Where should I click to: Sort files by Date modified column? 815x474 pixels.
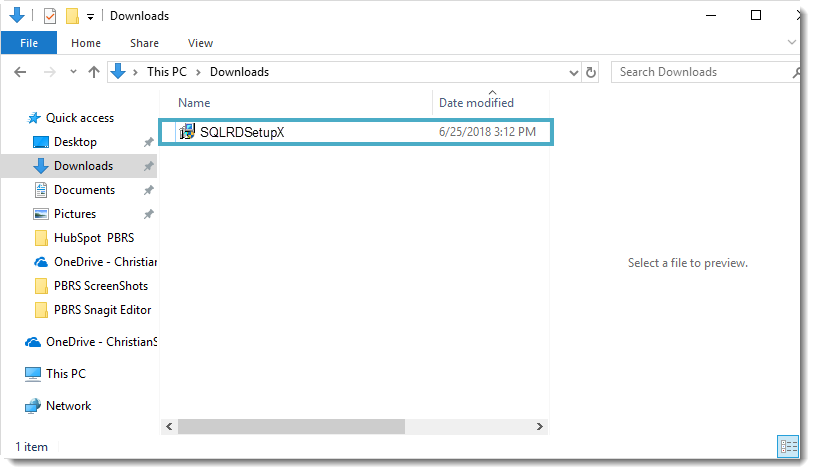tap(476, 103)
